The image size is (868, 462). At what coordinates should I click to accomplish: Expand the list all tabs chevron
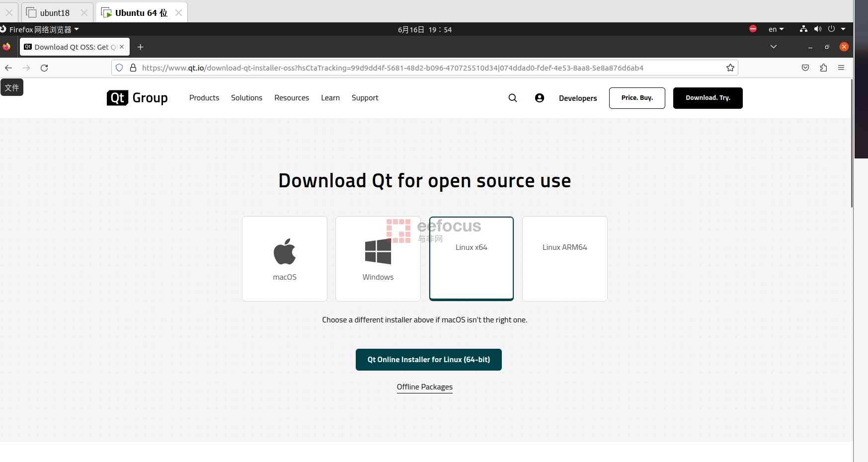point(774,47)
